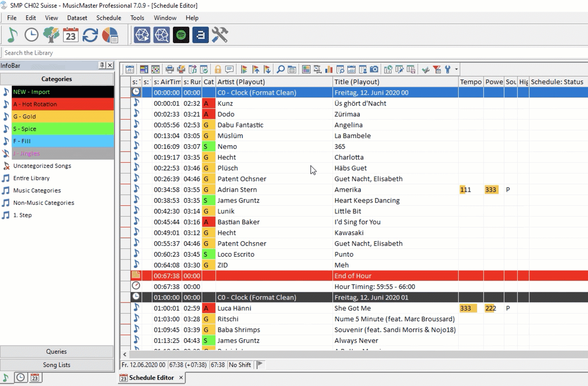Close the InfoBar panel
Screen dimensions: 588x386
click(110, 65)
